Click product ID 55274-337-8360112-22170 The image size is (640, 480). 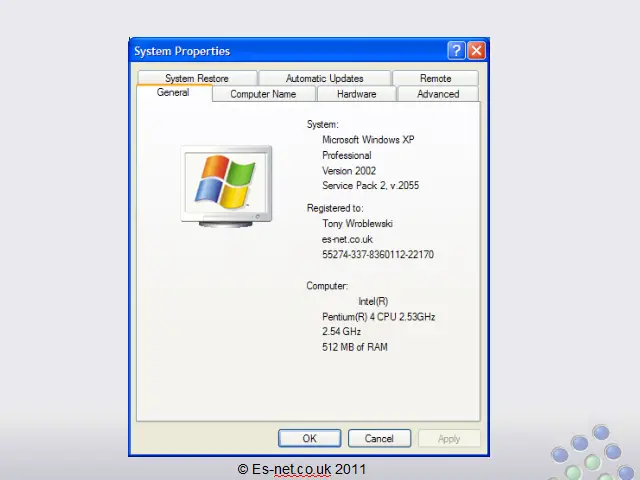378,255
